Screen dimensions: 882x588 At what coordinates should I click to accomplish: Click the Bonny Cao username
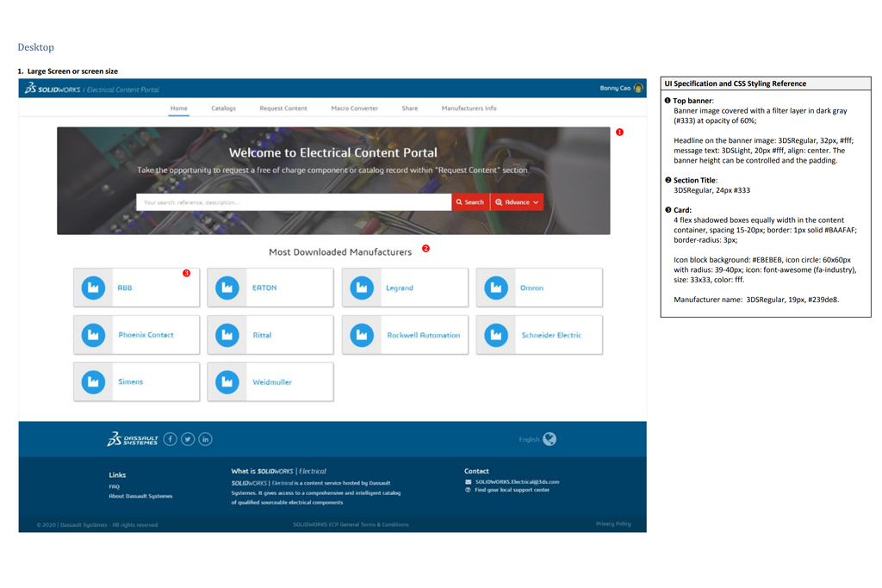pyautogui.click(x=615, y=89)
